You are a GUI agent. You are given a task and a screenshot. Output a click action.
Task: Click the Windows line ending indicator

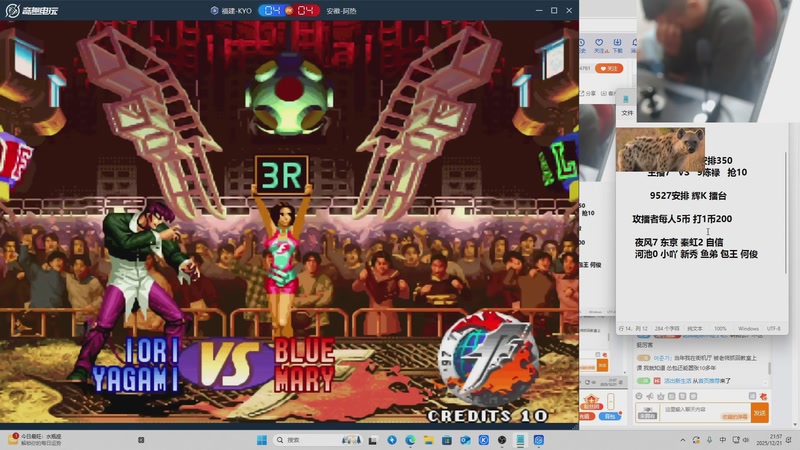[x=748, y=329]
